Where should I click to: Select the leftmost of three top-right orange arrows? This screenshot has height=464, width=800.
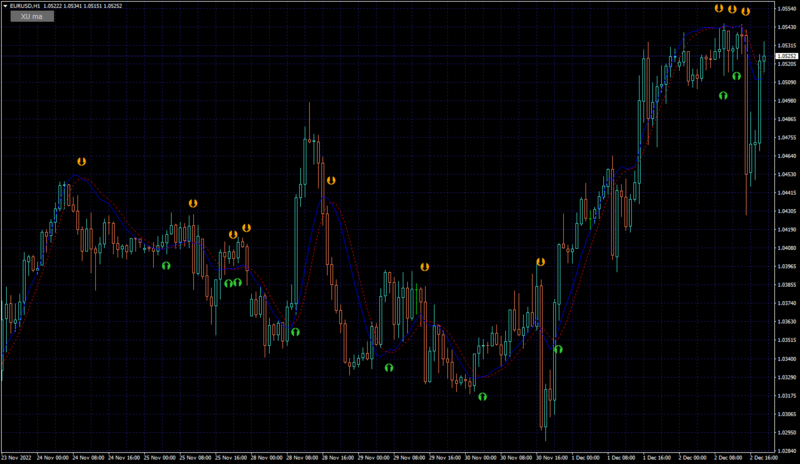click(x=718, y=8)
